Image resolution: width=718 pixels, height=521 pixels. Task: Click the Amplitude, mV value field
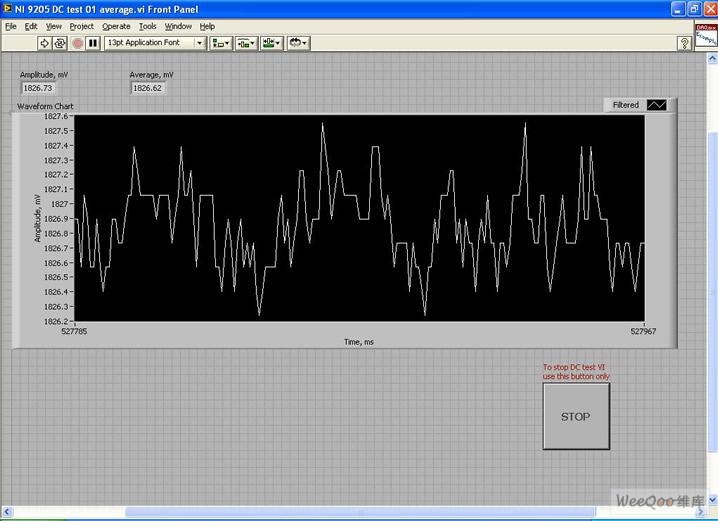point(38,88)
